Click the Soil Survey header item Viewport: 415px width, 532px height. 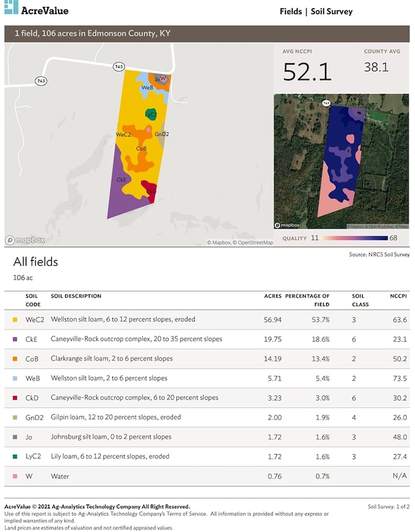332,11
